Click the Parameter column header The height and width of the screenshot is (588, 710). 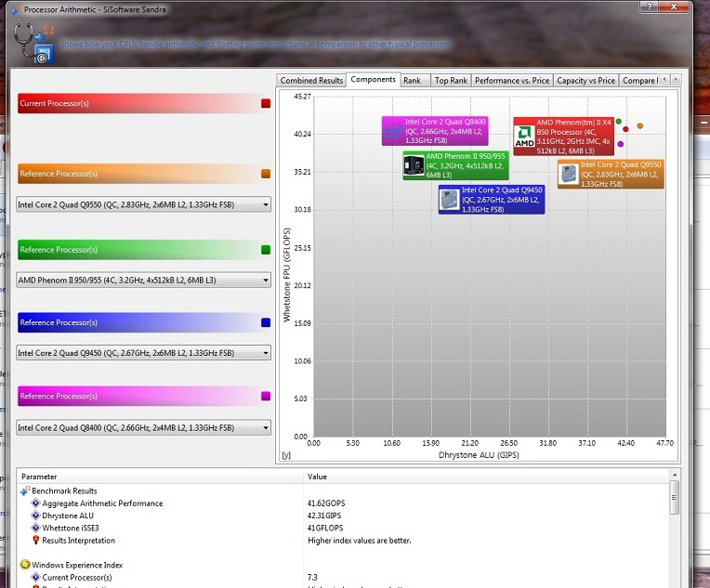(39, 477)
